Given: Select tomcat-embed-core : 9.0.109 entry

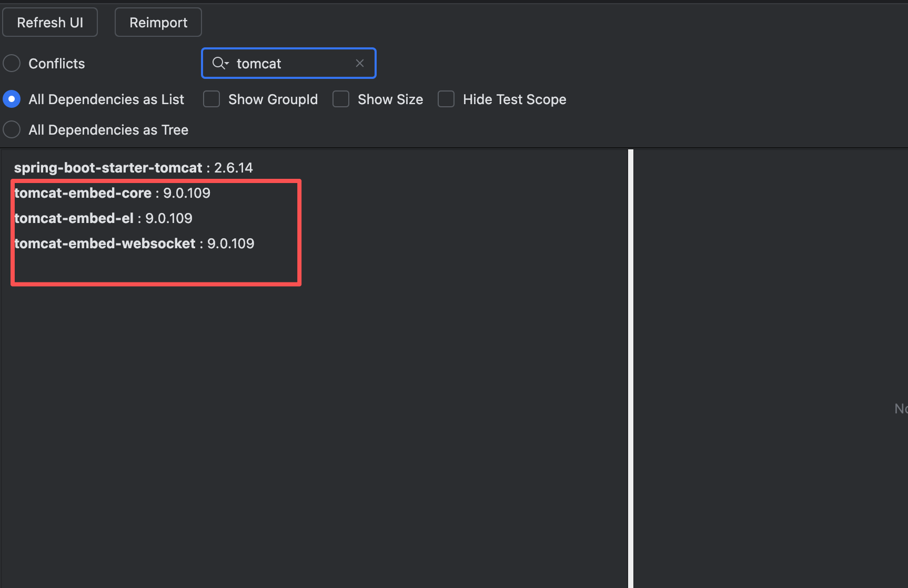Looking at the screenshot, I should (112, 193).
